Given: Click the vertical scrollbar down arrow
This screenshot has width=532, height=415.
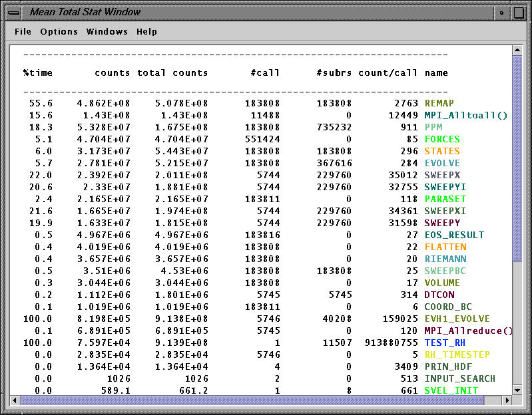Looking at the screenshot, I should click(517, 390).
